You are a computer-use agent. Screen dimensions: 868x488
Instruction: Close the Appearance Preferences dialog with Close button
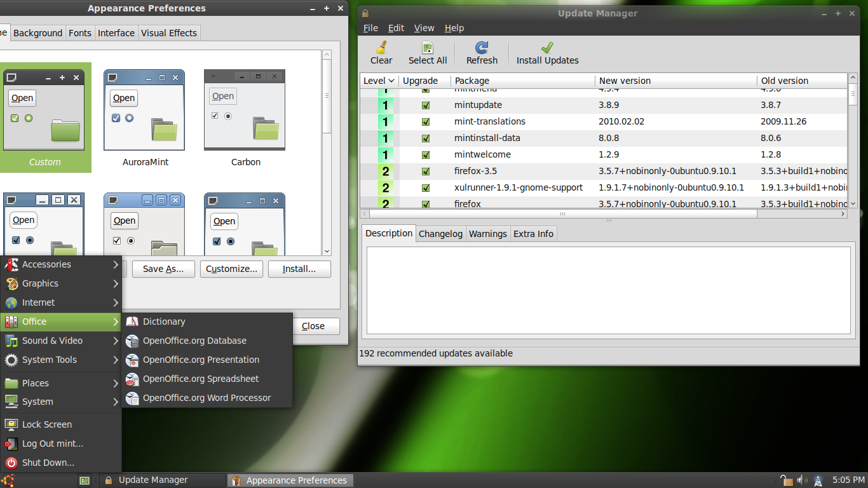pos(313,326)
